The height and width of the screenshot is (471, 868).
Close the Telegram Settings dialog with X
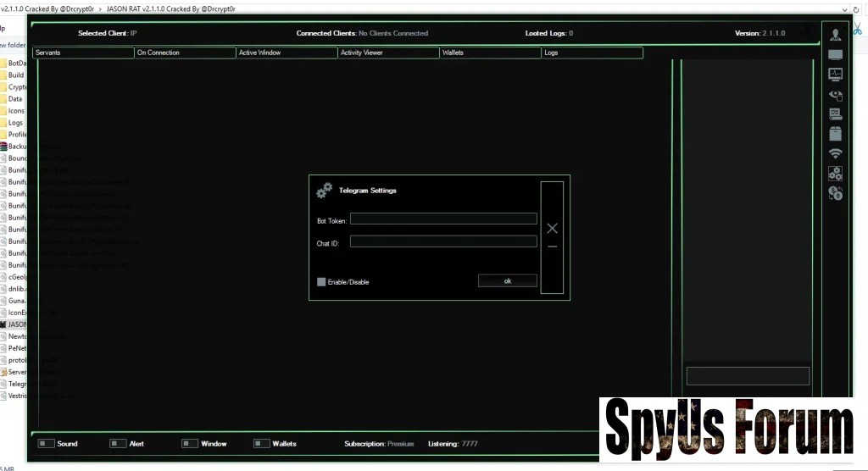pyautogui.click(x=552, y=228)
